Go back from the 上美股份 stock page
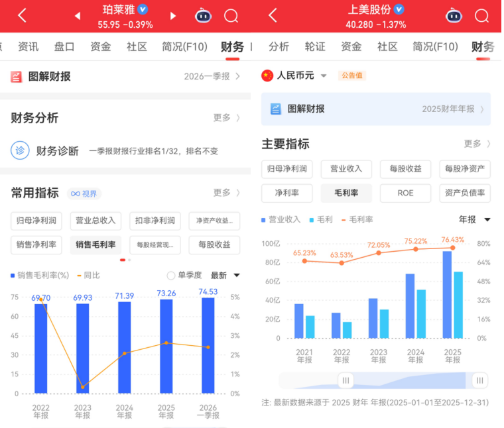This screenshot has height=428, width=504. click(273, 15)
